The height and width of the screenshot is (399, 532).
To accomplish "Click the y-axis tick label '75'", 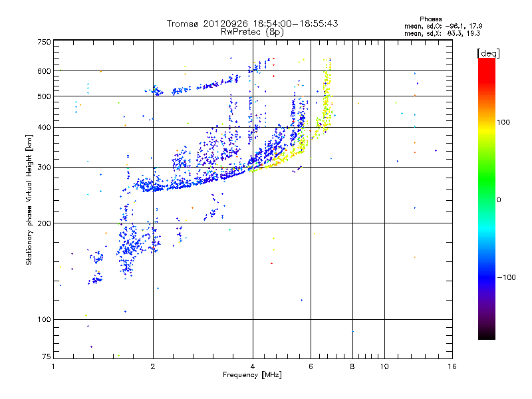I will click(x=47, y=356).
